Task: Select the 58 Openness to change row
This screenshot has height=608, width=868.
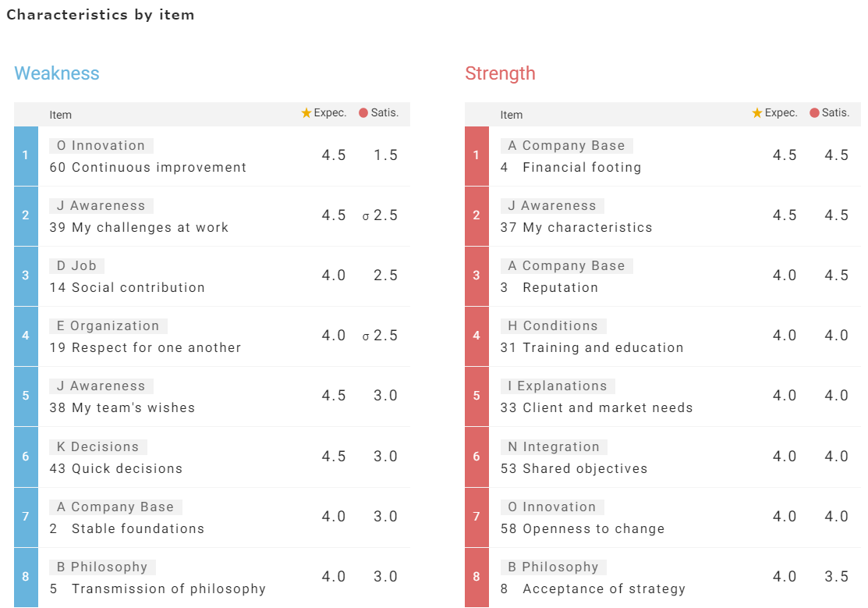Action: click(x=583, y=528)
